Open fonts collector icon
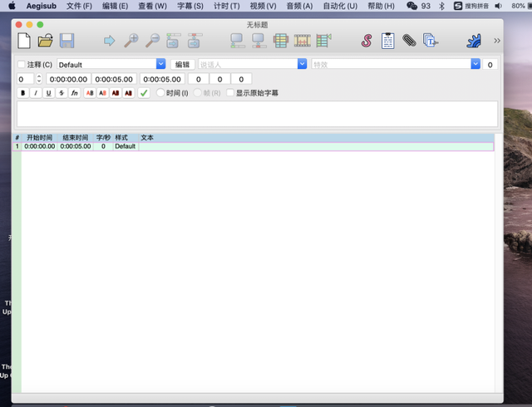This screenshot has height=407, width=532. [x=431, y=41]
